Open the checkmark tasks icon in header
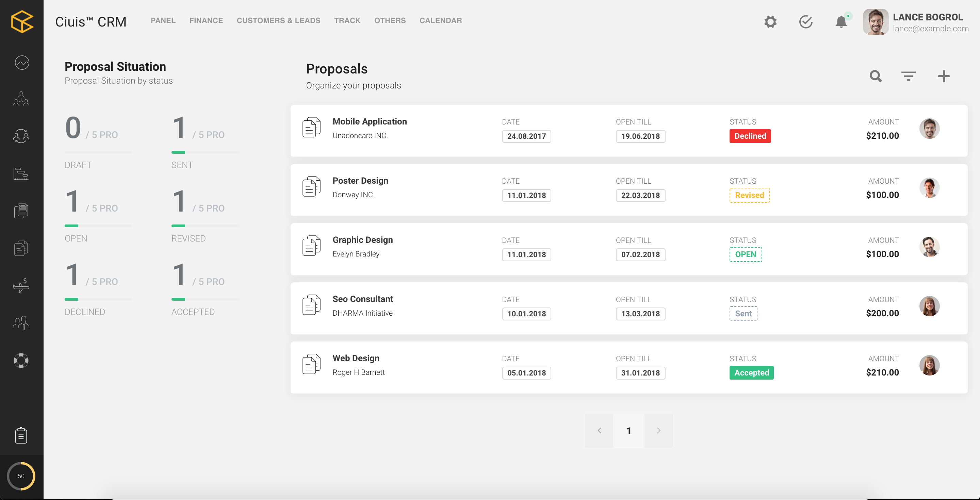980x500 pixels. (806, 22)
